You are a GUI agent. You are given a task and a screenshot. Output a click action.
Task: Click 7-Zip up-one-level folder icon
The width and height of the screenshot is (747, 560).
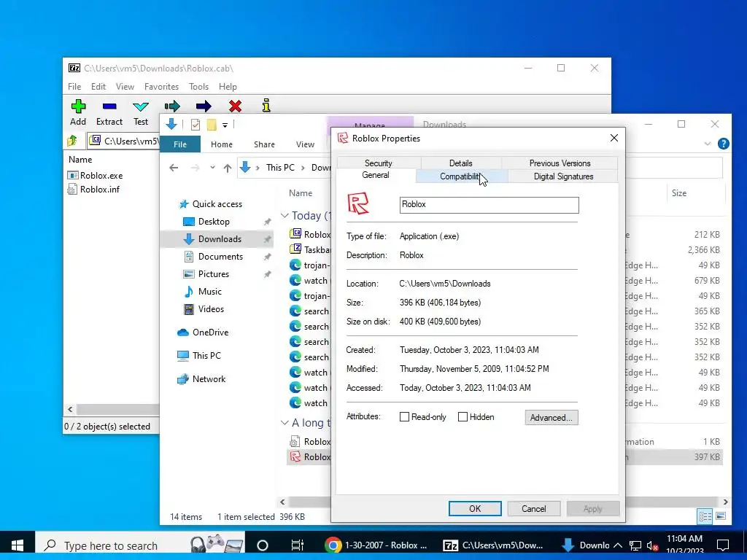(x=72, y=141)
